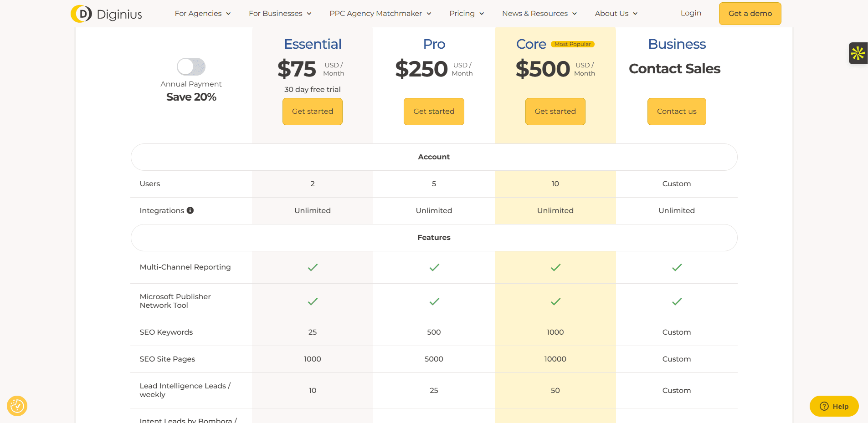Click the yellow starburst side widget

(x=858, y=53)
